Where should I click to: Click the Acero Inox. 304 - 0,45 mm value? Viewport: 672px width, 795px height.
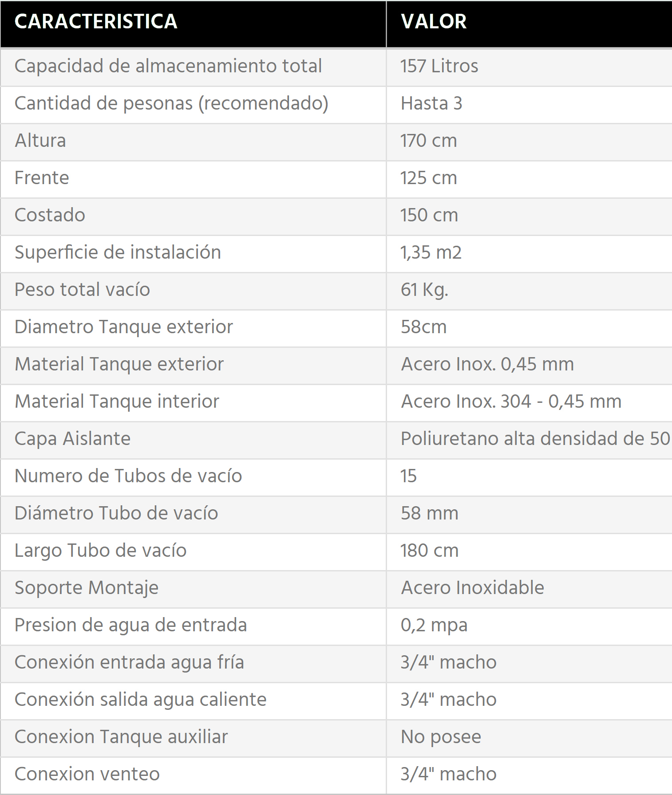click(511, 401)
